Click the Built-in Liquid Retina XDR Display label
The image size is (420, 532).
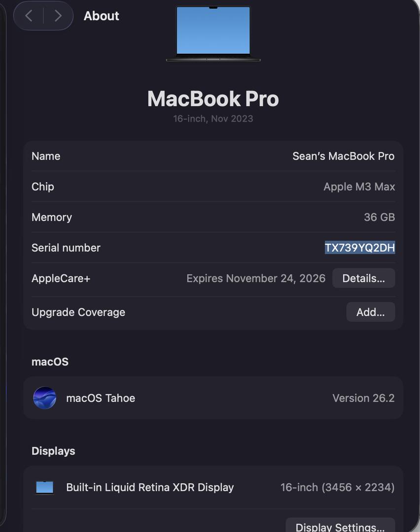[x=150, y=487]
